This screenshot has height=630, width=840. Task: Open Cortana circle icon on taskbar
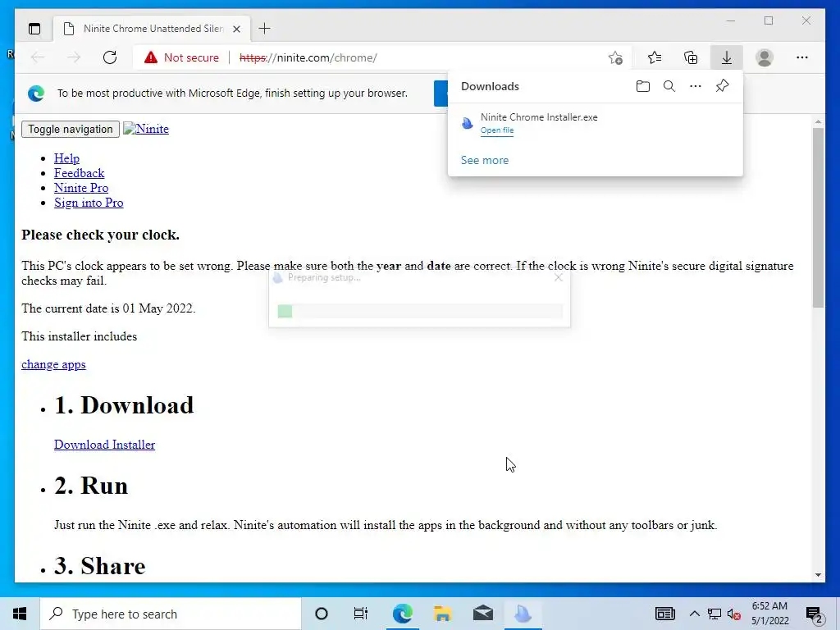[322, 614]
